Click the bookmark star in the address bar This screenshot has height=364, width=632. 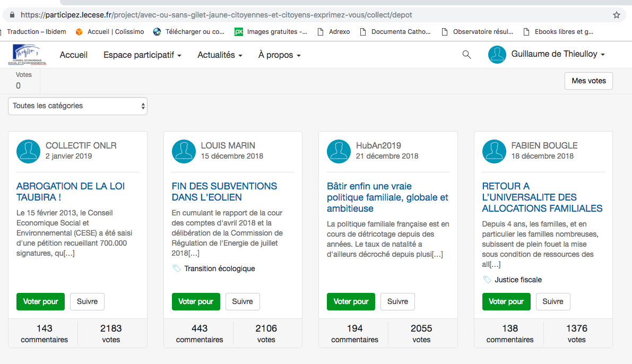(x=616, y=15)
